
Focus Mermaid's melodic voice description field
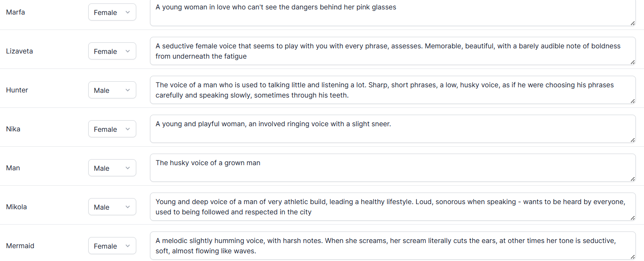pyautogui.click(x=392, y=246)
